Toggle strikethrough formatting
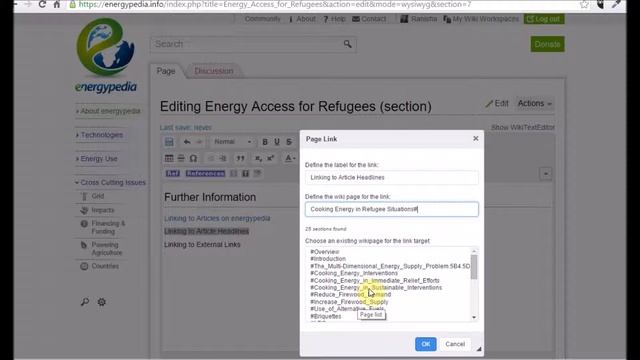640x360 pixels. (x=289, y=142)
